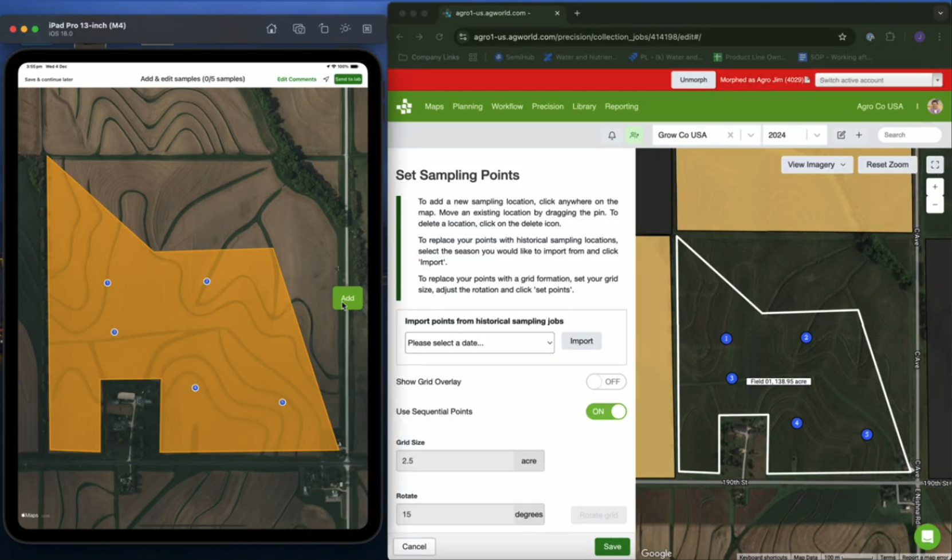
Task: Click the simulator screenshot camera icon
Action: pos(298,29)
